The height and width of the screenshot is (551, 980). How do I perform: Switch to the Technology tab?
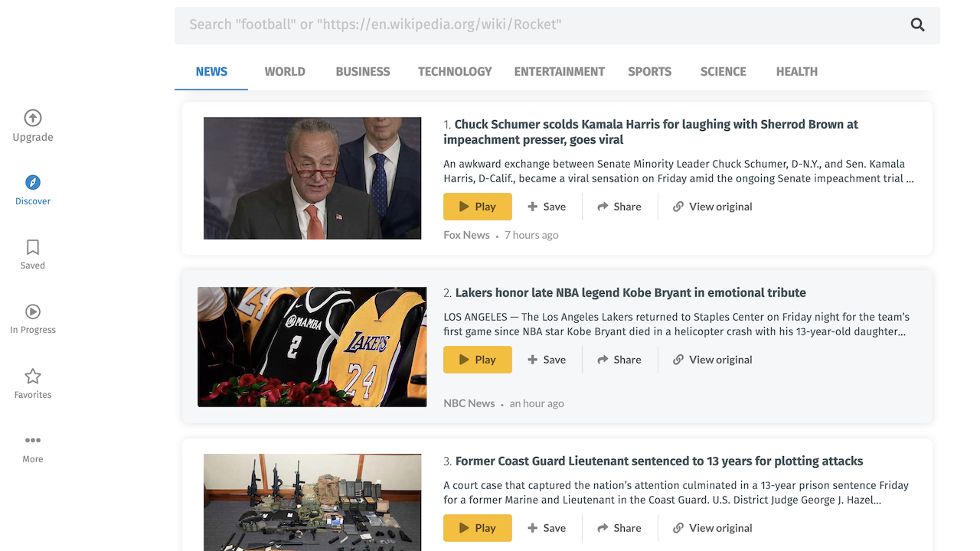pos(455,71)
